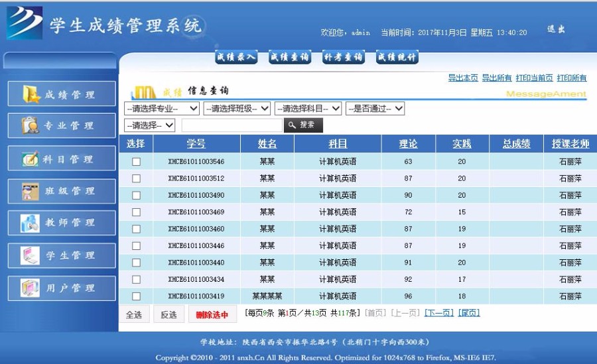Sort by the 总成绩 column header
Viewport: 597px width, 364px height.
[516, 143]
